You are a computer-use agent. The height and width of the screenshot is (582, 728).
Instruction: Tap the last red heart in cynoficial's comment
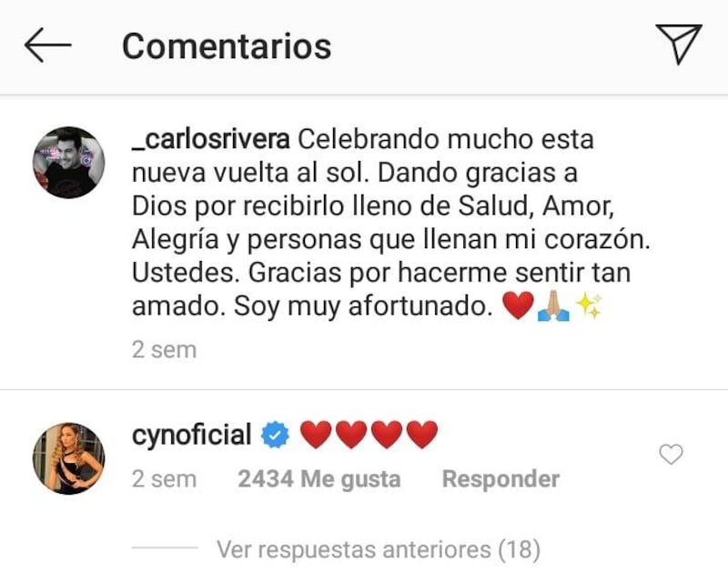[x=422, y=435]
